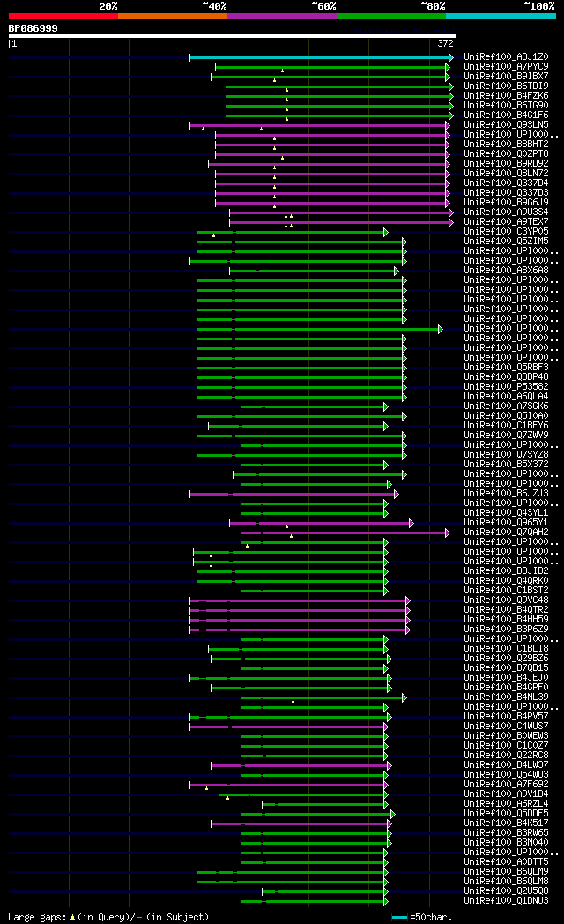The image size is (564, 924).
Task: Click hit label UniRef100_Q1DNU3
Action: (506, 900)
